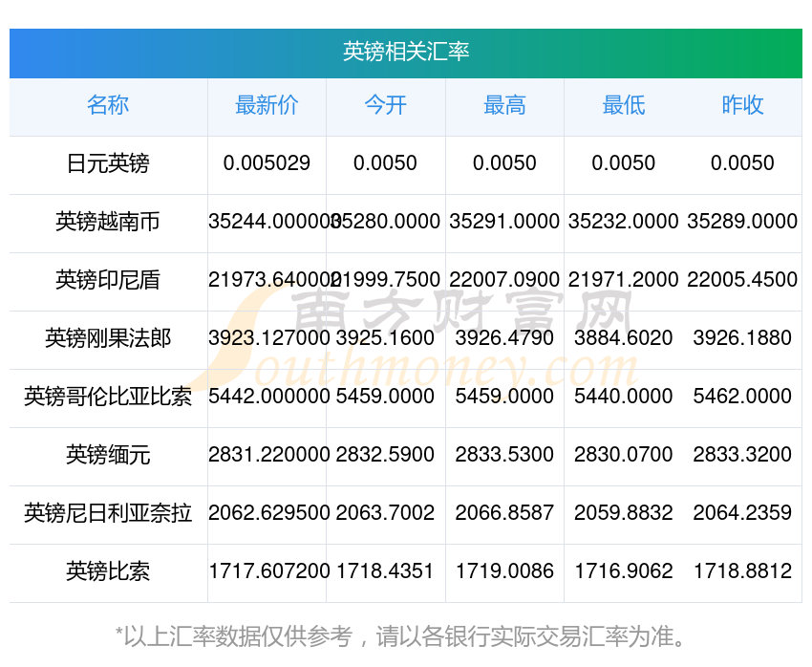Click the 英镑缅元 row name
Image resolution: width=812 pixels, height=667 pixels.
click(108, 455)
